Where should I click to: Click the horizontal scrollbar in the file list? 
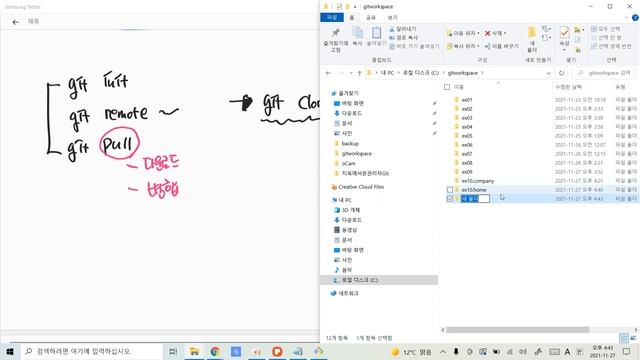click(518, 330)
